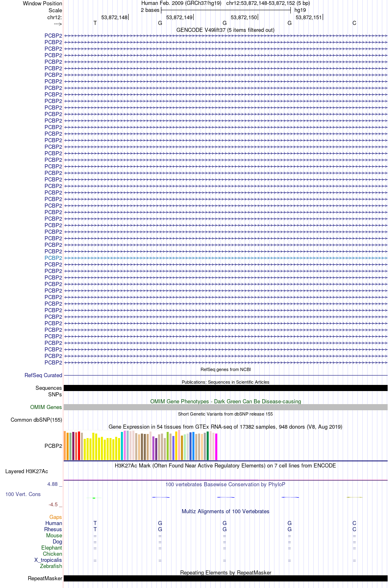Select the Elephant alignment row label
This screenshot has height=588, width=388.
tap(52, 548)
